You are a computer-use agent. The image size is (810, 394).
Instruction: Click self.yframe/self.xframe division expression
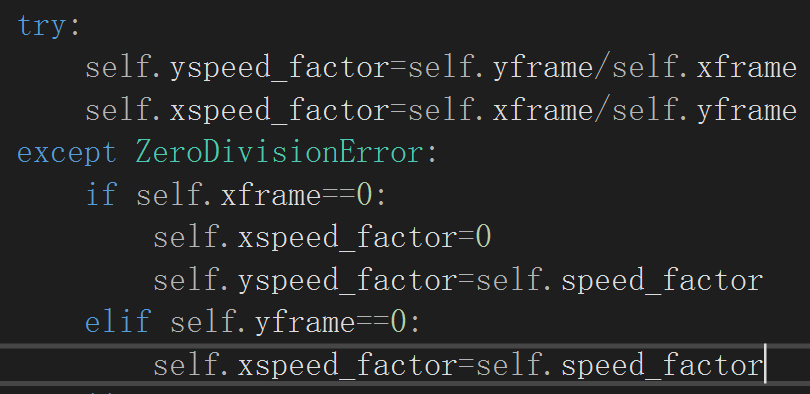click(x=602, y=68)
